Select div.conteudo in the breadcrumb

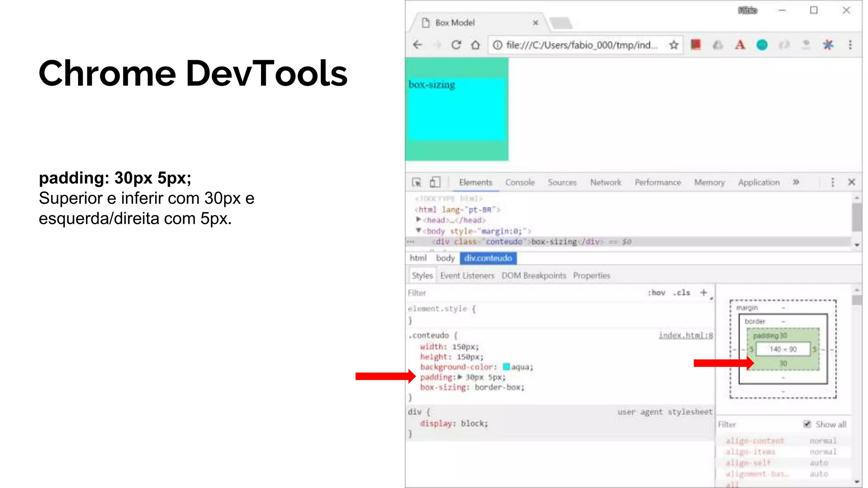(488, 258)
